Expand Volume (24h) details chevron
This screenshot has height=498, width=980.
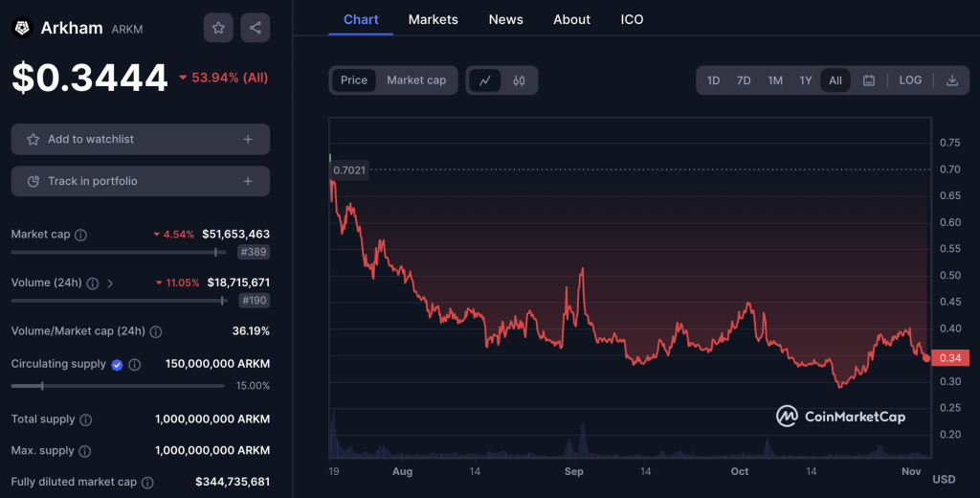(110, 283)
